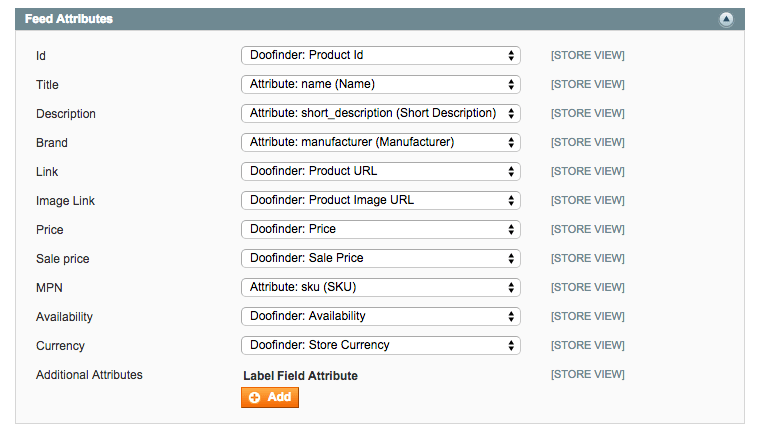Open the Title attribute dropdown
Screen dimensions: 760x430
[x=381, y=84]
